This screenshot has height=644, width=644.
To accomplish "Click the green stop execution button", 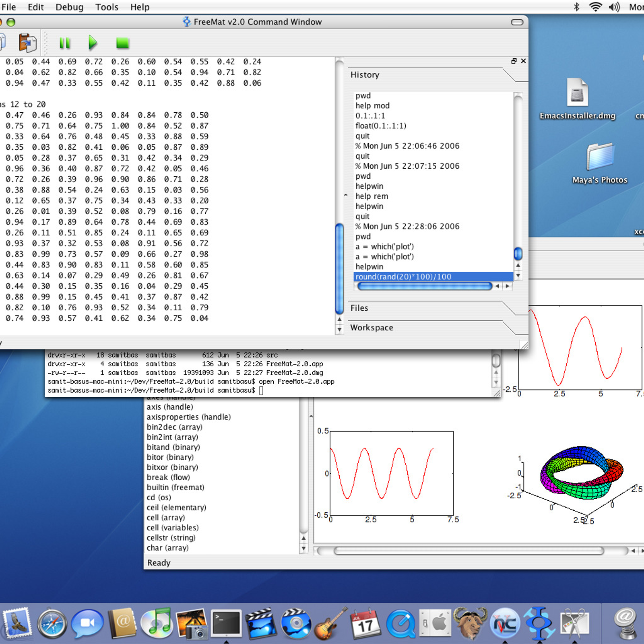I will 122,43.
